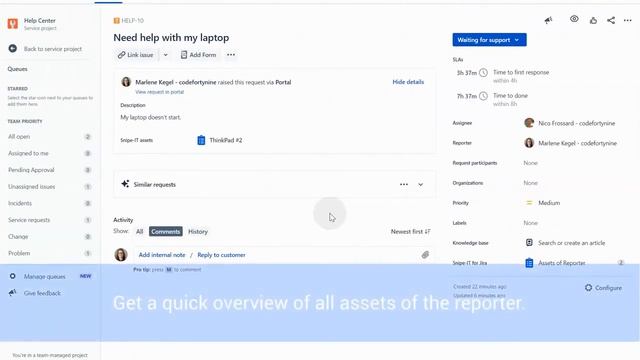Click the Similar requests sparkle icon
The image size is (640, 360).
click(125, 184)
